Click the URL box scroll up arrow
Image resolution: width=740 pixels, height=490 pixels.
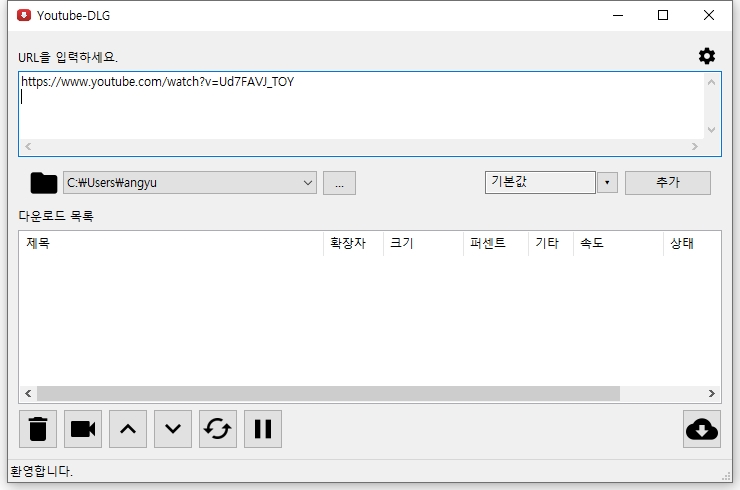712,83
